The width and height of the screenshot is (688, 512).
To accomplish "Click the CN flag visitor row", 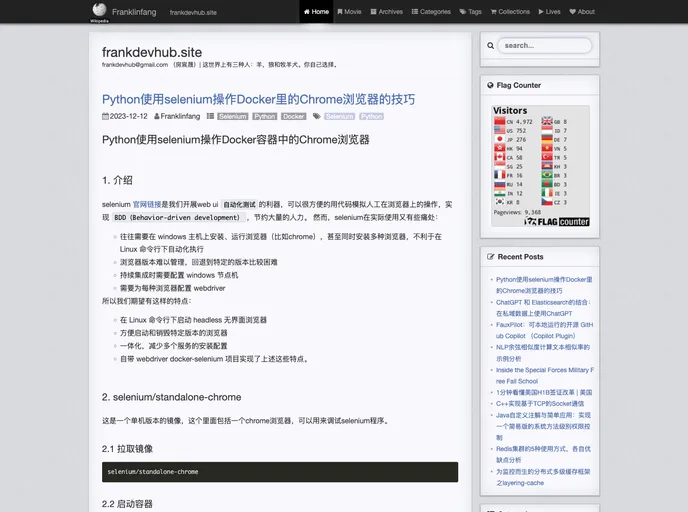I will pyautogui.click(x=513, y=122).
